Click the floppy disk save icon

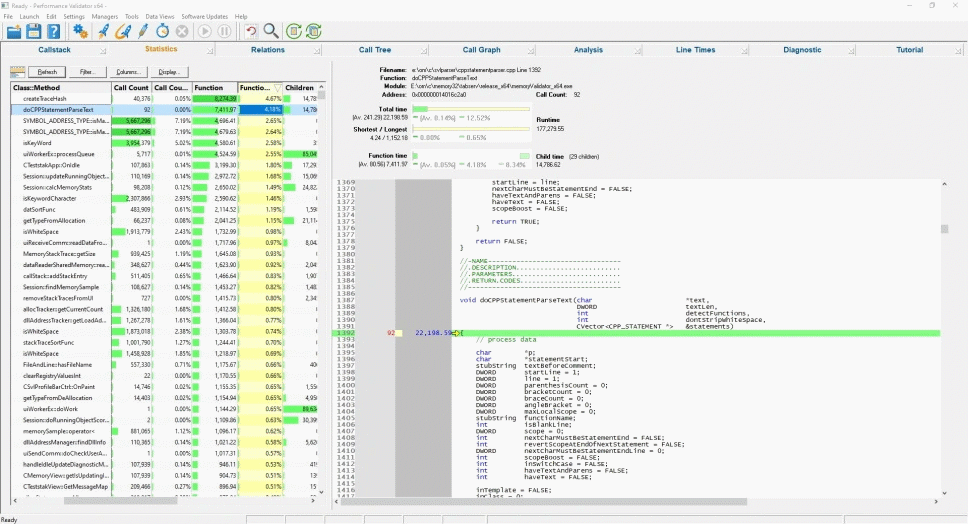(x=35, y=32)
